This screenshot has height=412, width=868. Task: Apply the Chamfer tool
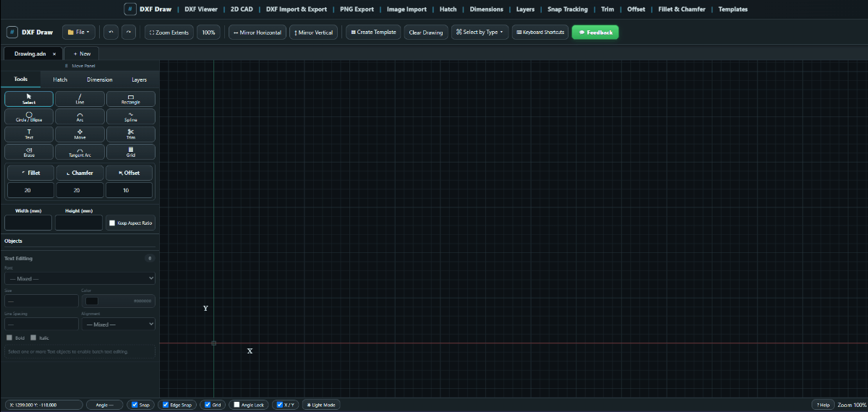click(80, 173)
